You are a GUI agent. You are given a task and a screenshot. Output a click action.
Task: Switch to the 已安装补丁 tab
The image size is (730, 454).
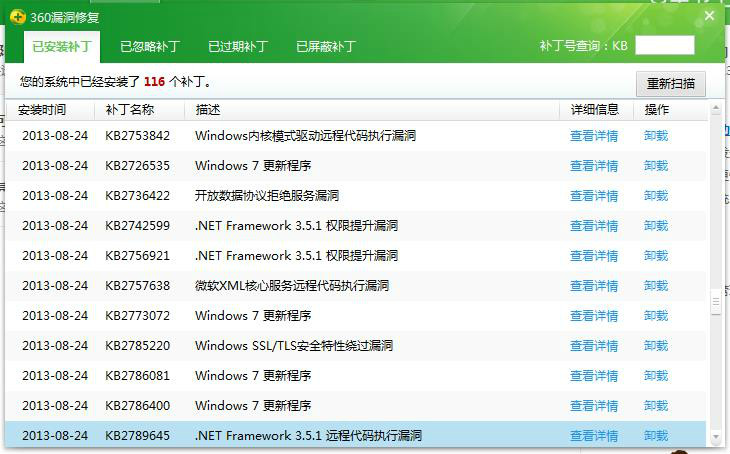coord(62,47)
